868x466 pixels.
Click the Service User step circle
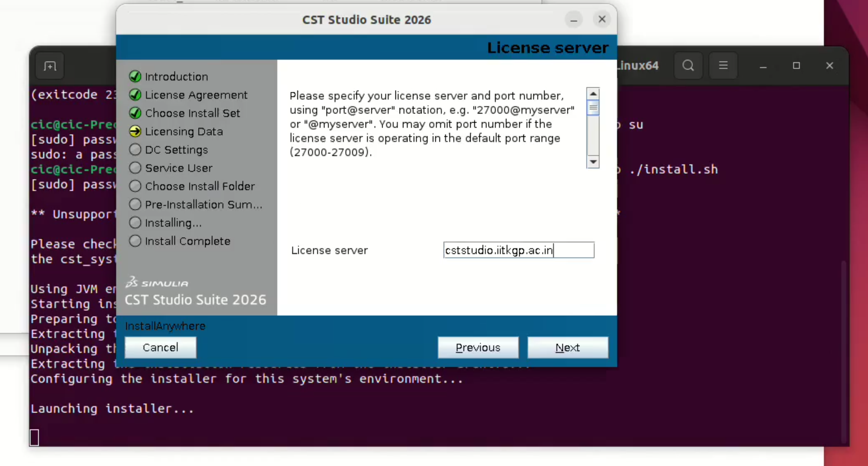point(135,168)
